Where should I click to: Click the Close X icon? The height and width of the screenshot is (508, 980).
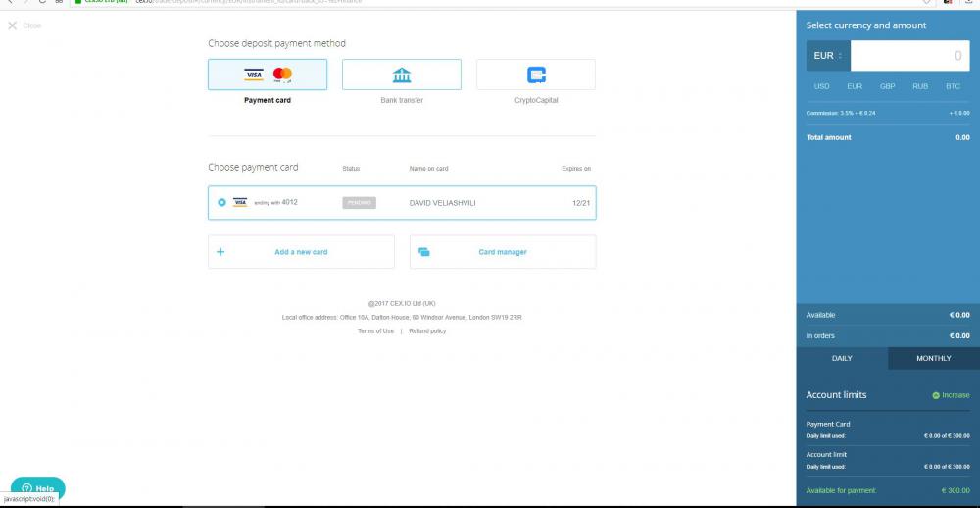[x=13, y=25]
